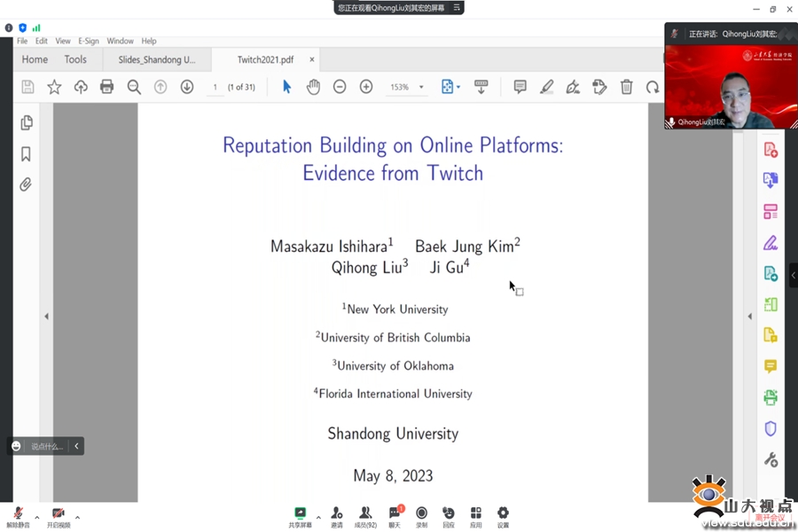Open the Tools view

point(75,59)
